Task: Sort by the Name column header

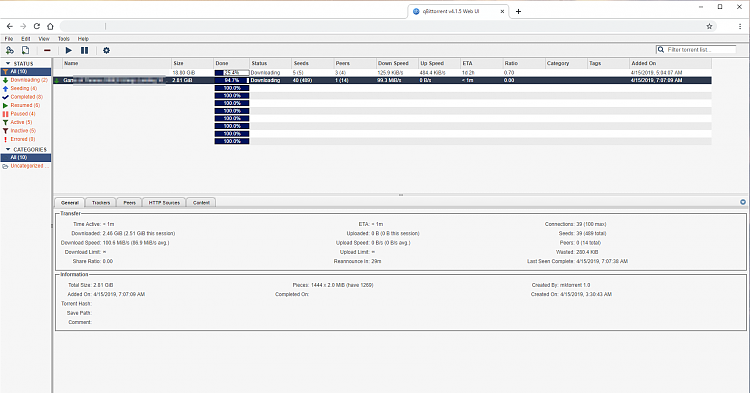Action: (117, 63)
